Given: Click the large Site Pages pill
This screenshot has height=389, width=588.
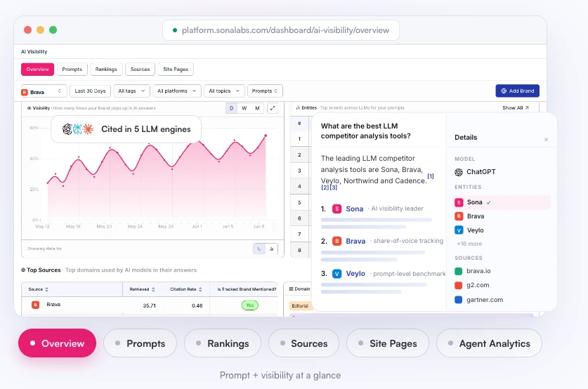Looking at the screenshot, I should tap(388, 343).
